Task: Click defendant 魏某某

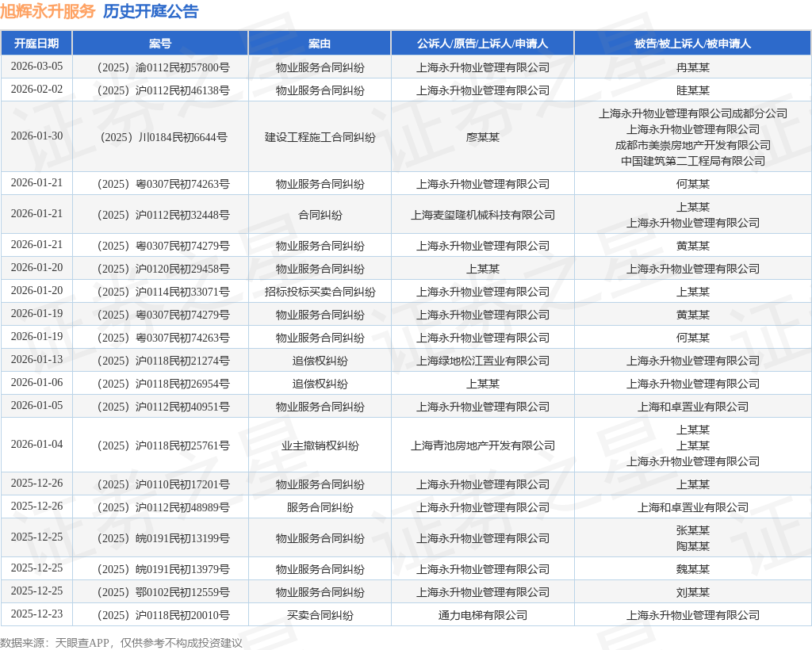Action: click(693, 569)
